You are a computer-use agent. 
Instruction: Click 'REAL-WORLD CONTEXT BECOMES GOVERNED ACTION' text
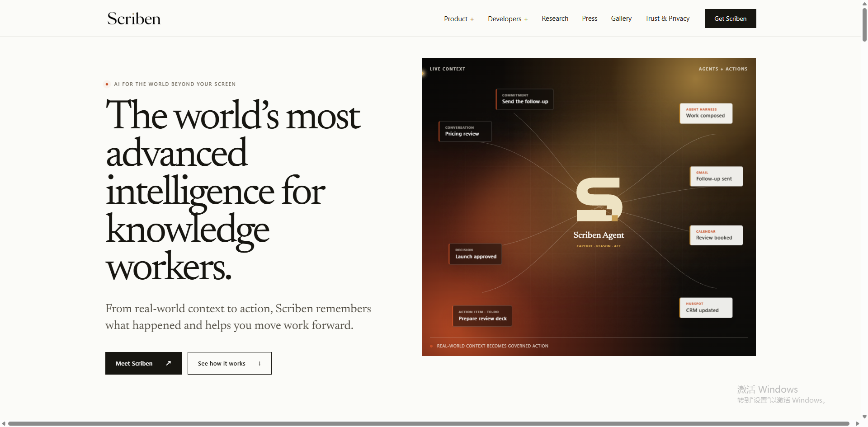click(x=492, y=346)
